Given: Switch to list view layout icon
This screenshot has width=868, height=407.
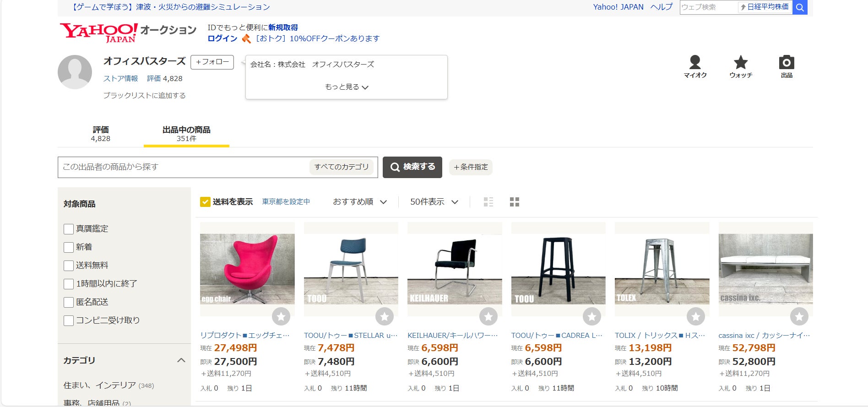Looking at the screenshot, I should pos(488,202).
